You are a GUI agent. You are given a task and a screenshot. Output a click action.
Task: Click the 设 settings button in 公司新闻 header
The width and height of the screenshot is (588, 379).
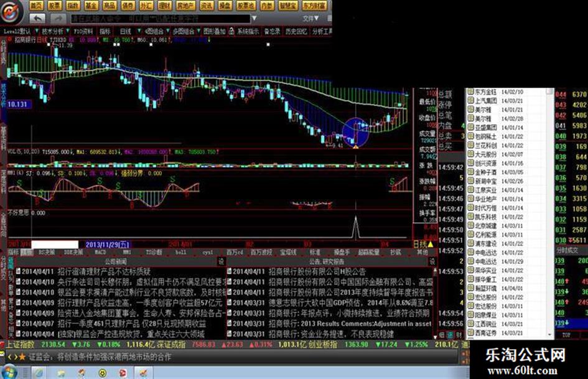tap(222, 261)
